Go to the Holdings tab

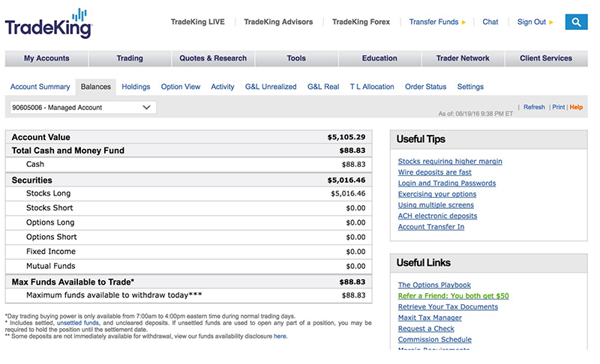click(136, 87)
